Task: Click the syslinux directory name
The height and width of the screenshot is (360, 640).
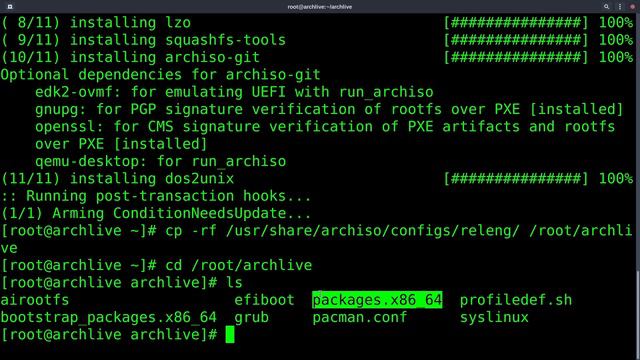Action: (x=494, y=318)
